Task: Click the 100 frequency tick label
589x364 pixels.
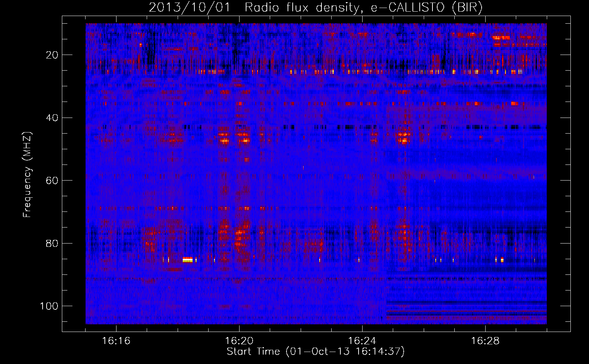Action: point(49,306)
